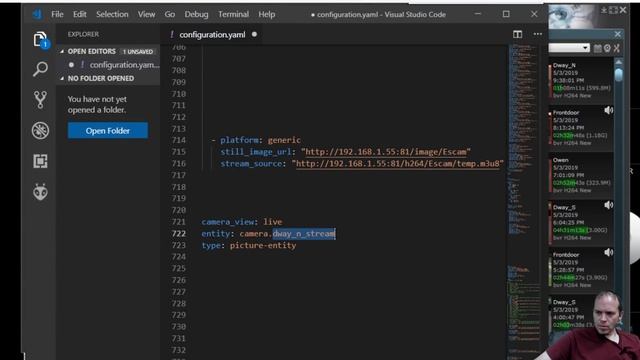Click speaker icon on Frontdoor 8:13:24 PM clip
This screenshot has height=360, width=640.
click(x=608, y=110)
